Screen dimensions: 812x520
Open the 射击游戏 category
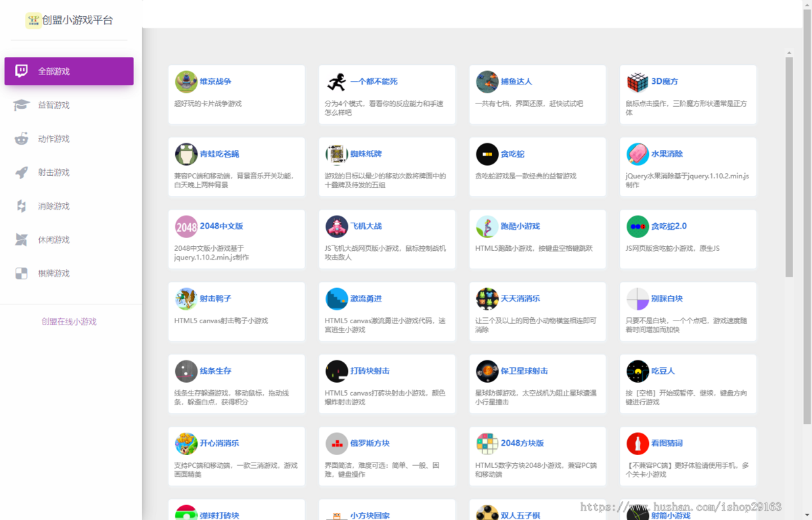point(69,172)
